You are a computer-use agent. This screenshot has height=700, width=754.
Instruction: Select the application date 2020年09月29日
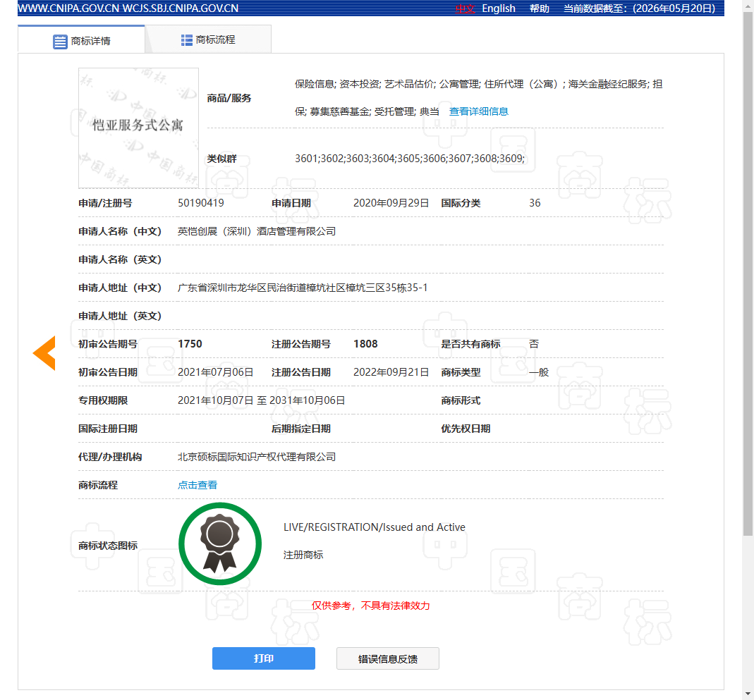pos(391,203)
